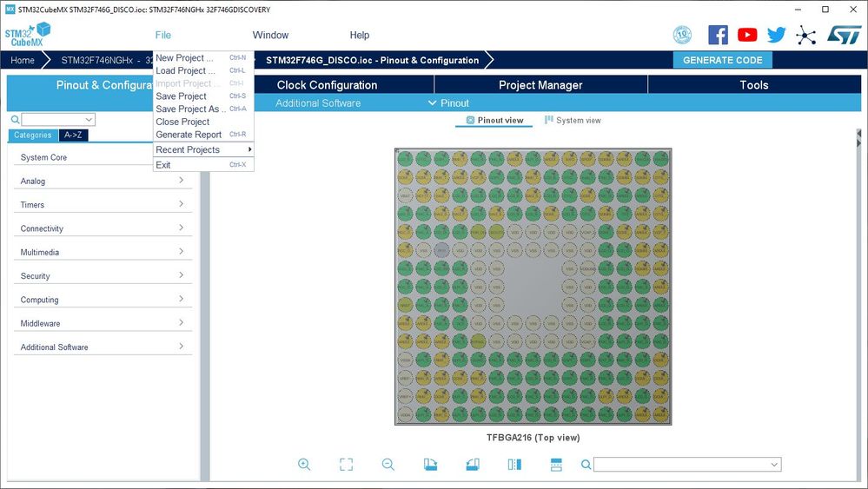Select Save Project in the menu
The height and width of the screenshot is (489, 868).
pyautogui.click(x=203, y=96)
